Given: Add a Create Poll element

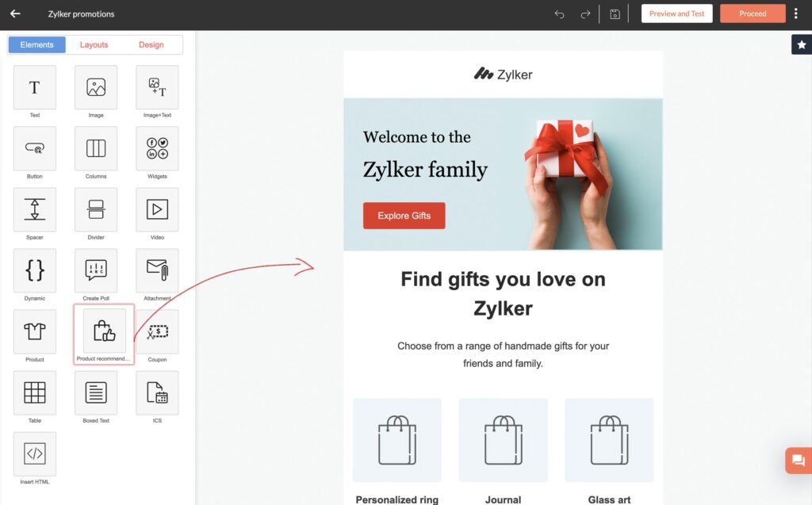Looking at the screenshot, I should click(x=96, y=270).
